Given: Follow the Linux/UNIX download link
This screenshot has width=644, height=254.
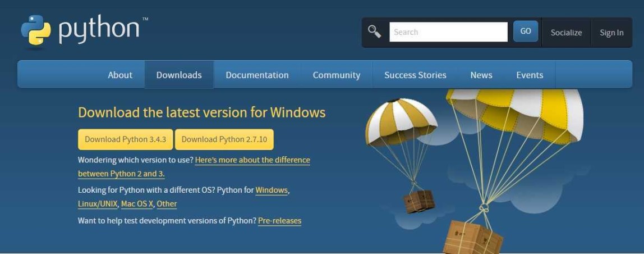Looking at the screenshot, I should coord(98,203).
